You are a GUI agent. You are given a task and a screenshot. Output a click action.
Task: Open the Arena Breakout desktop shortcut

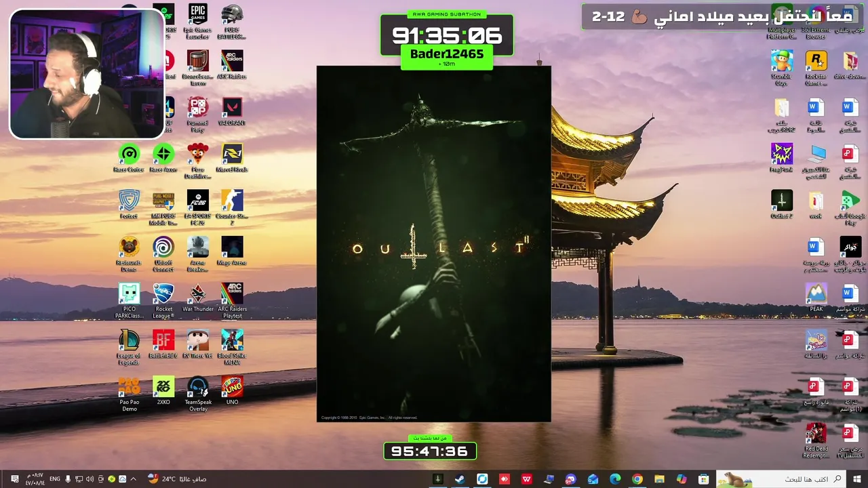(197, 254)
